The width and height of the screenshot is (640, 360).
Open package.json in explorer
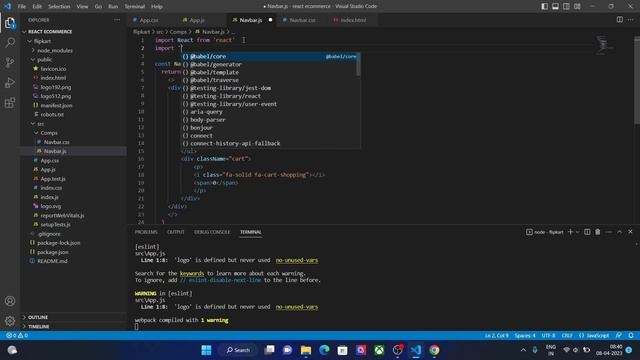[53, 252]
